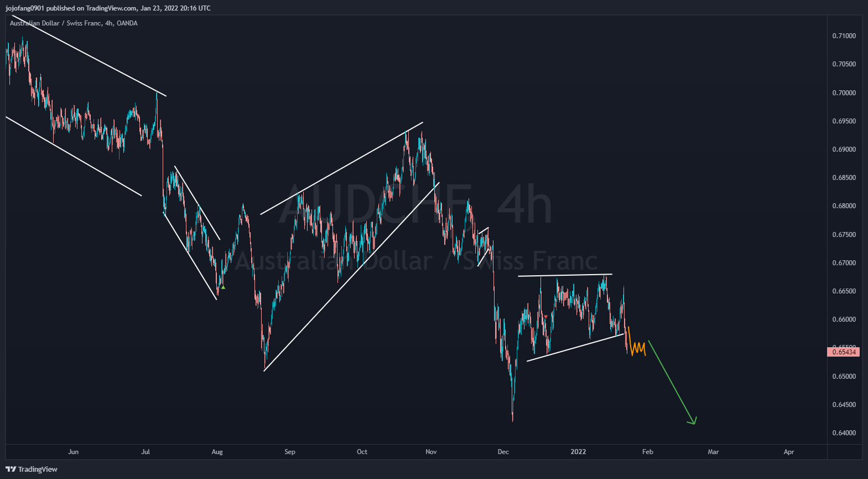The image size is (868, 479).
Task: Click the 0.67000 price axis label
Action: (844, 263)
